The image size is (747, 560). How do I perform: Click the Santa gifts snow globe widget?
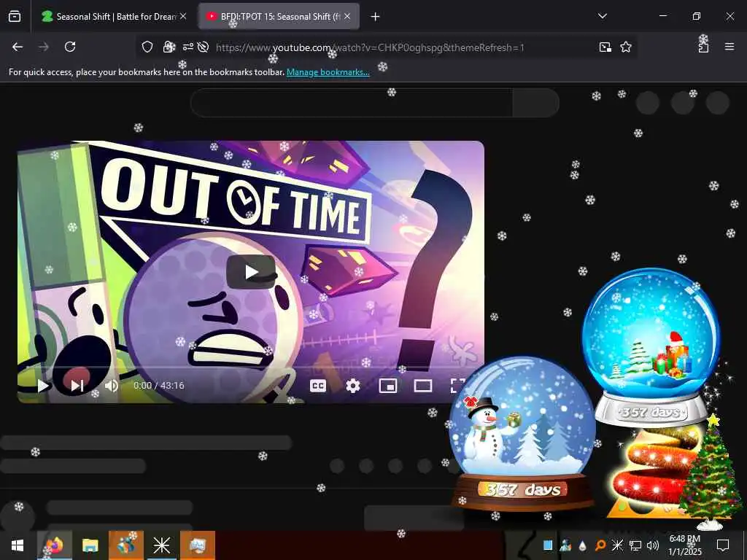pyautogui.click(x=651, y=346)
